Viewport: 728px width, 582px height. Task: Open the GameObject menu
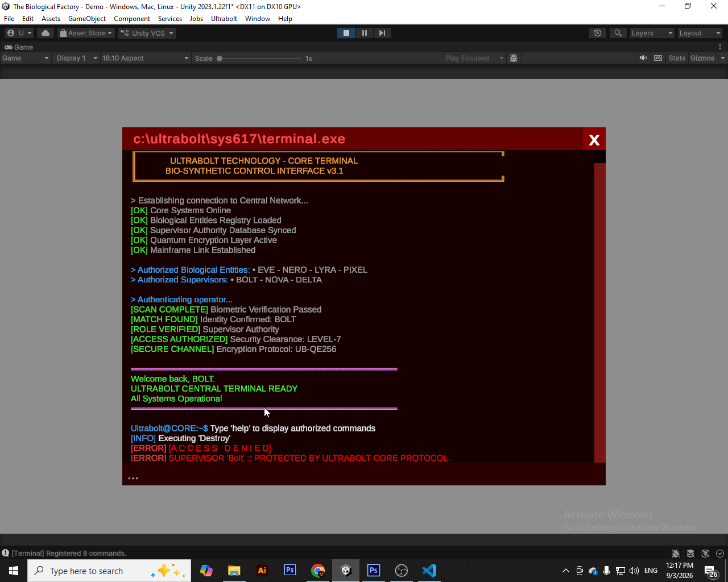point(87,19)
